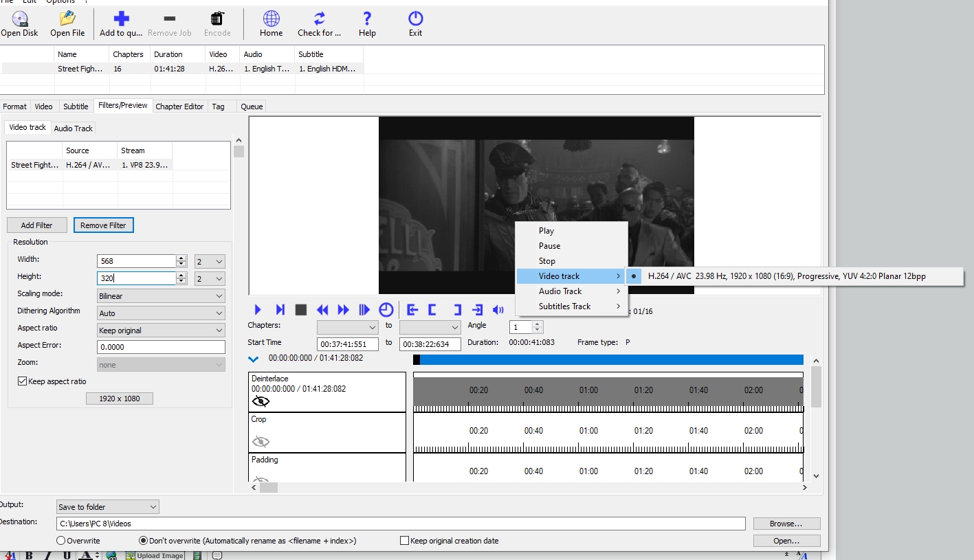The width and height of the screenshot is (974, 560).
Task: Choose Audio Track in the context menu
Action: [x=560, y=291]
